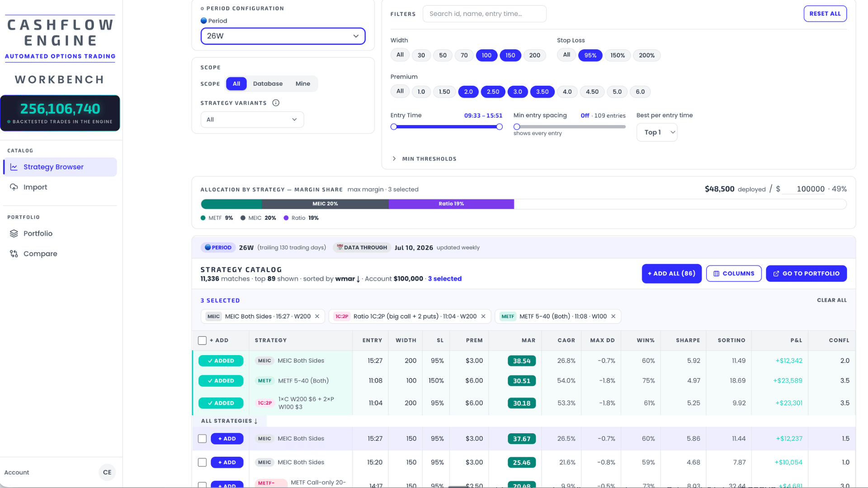Add MEIC Both Sides 15:27 width 150
Viewport: 868px width, 488px height.
pyautogui.click(x=227, y=439)
